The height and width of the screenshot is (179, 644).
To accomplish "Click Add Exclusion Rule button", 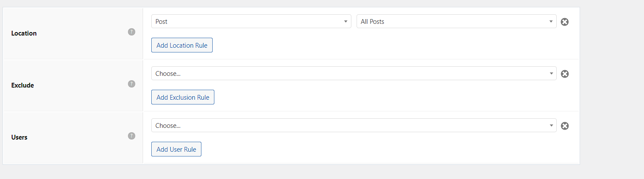I will (x=183, y=97).
